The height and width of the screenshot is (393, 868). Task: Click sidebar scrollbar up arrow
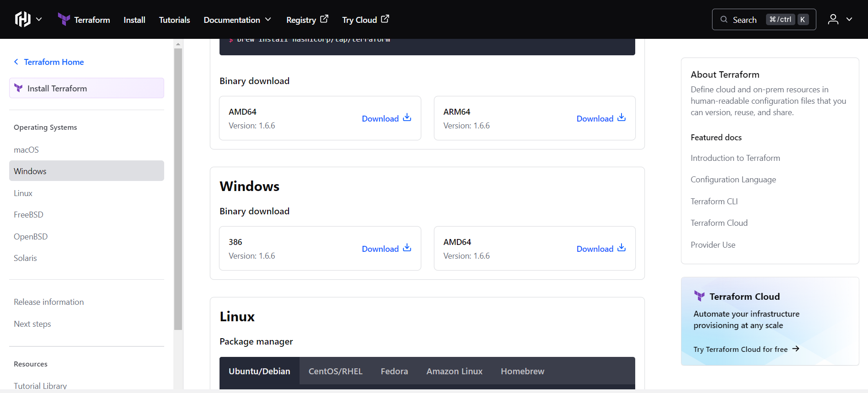(x=178, y=44)
